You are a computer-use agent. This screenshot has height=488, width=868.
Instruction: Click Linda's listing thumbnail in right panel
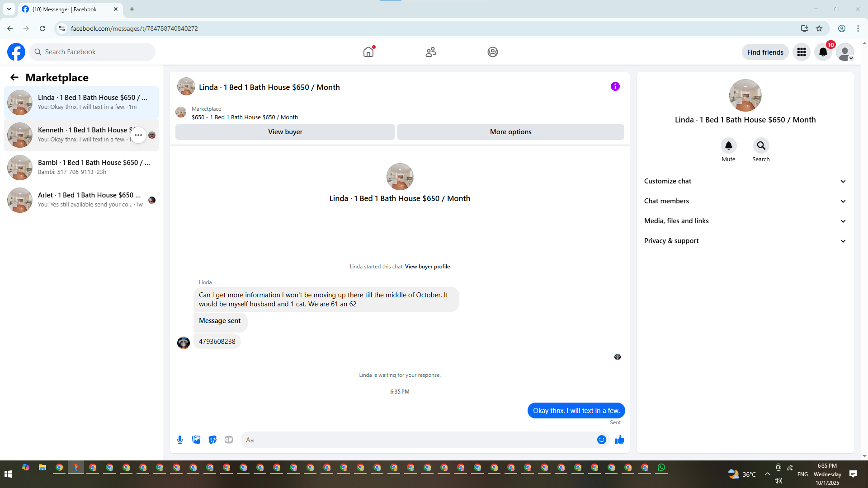[745, 95]
